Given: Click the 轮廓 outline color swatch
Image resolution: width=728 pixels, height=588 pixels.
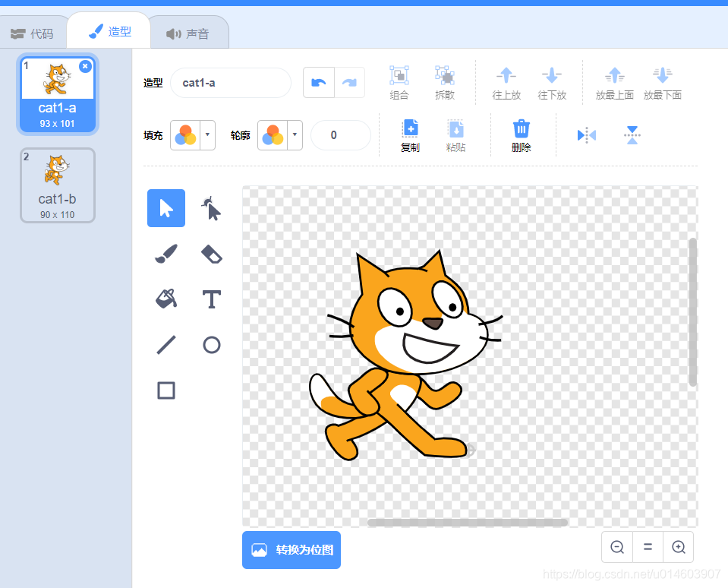Looking at the screenshot, I should [273, 135].
